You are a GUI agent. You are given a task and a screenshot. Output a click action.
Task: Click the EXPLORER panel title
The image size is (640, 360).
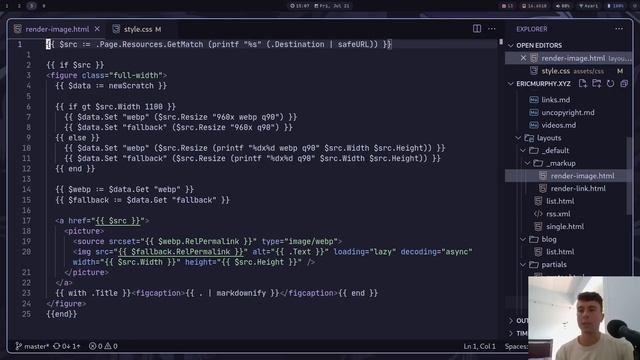tap(531, 29)
